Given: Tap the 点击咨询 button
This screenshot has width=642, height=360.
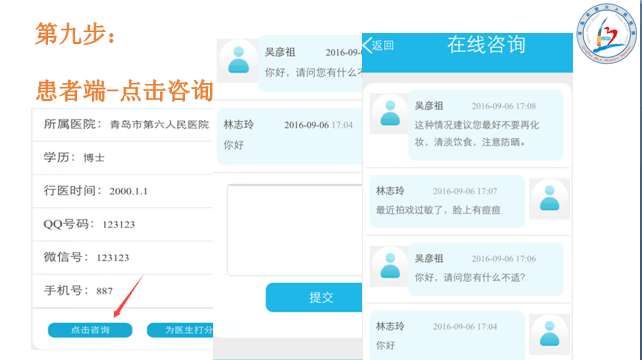Looking at the screenshot, I should [x=90, y=330].
